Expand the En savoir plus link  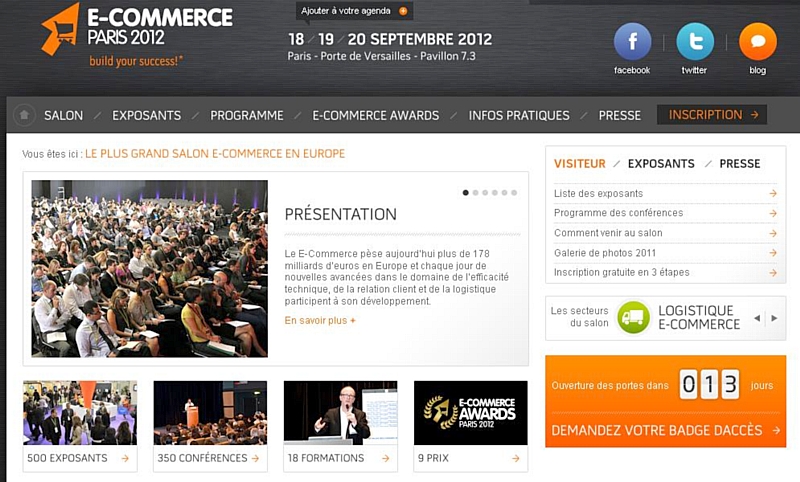pos(320,320)
